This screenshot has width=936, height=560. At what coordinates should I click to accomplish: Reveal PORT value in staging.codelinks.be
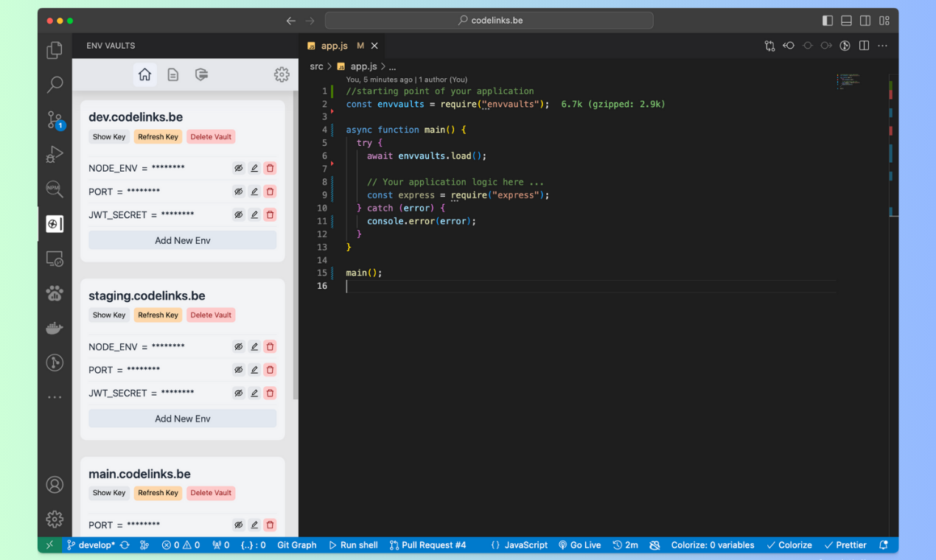coord(238,370)
